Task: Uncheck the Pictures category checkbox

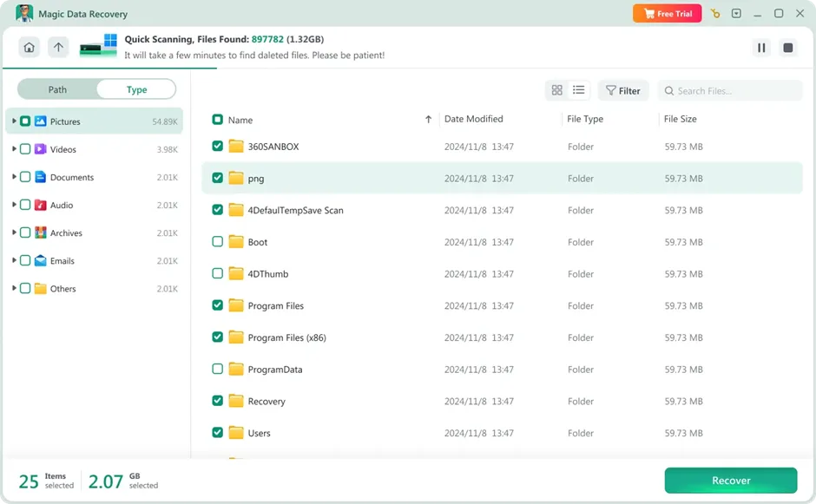Action: [x=24, y=121]
